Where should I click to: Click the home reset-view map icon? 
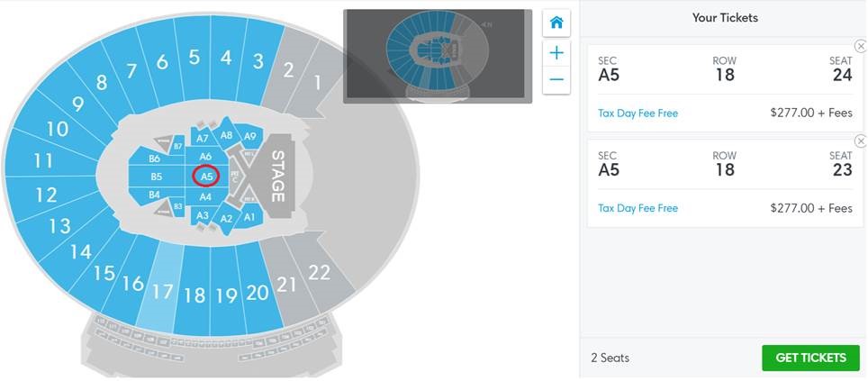click(556, 23)
